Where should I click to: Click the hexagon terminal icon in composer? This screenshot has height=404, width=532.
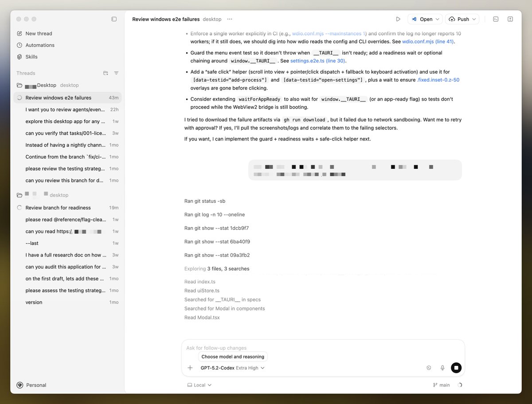(x=429, y=368)
